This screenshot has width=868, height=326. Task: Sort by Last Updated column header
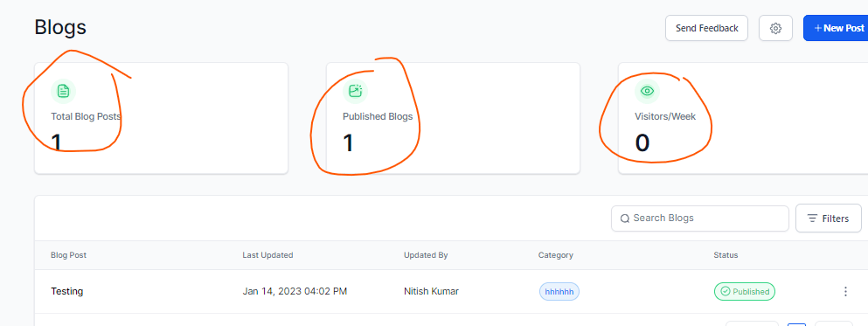268,255
